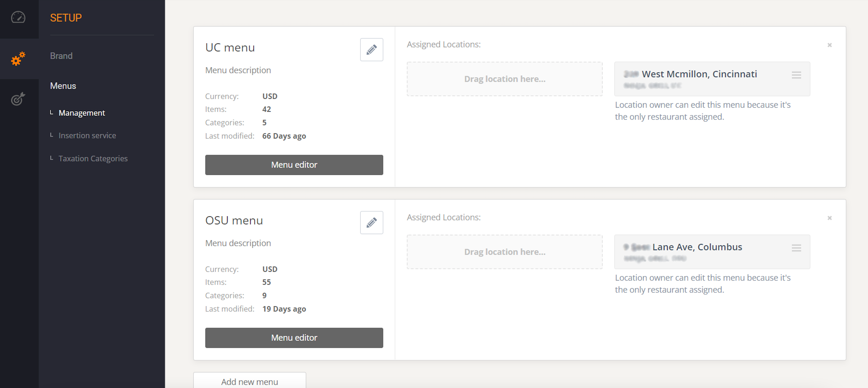
Task: Select Menus in the setup sidebar
Action: coord(63,85)
